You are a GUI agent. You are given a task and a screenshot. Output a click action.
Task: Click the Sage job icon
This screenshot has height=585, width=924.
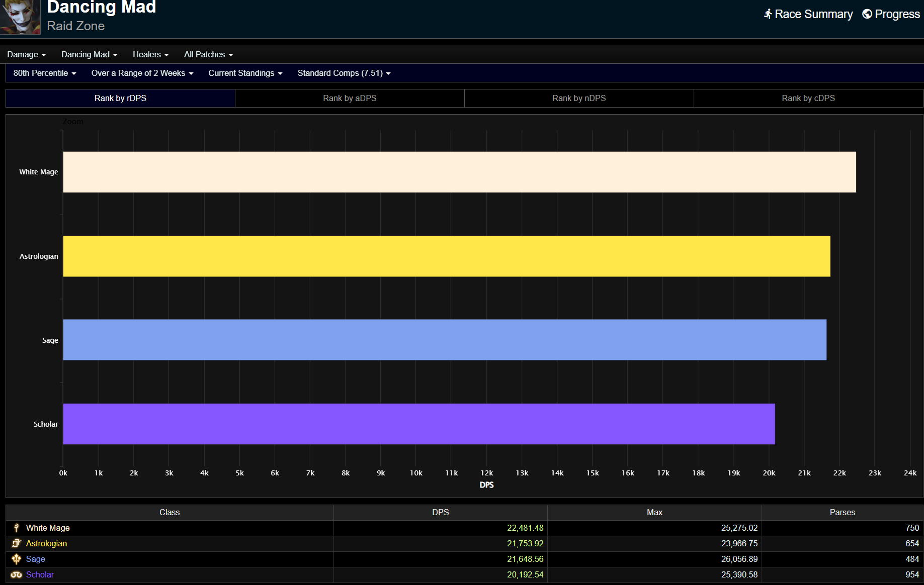click(x=17, y=559)
